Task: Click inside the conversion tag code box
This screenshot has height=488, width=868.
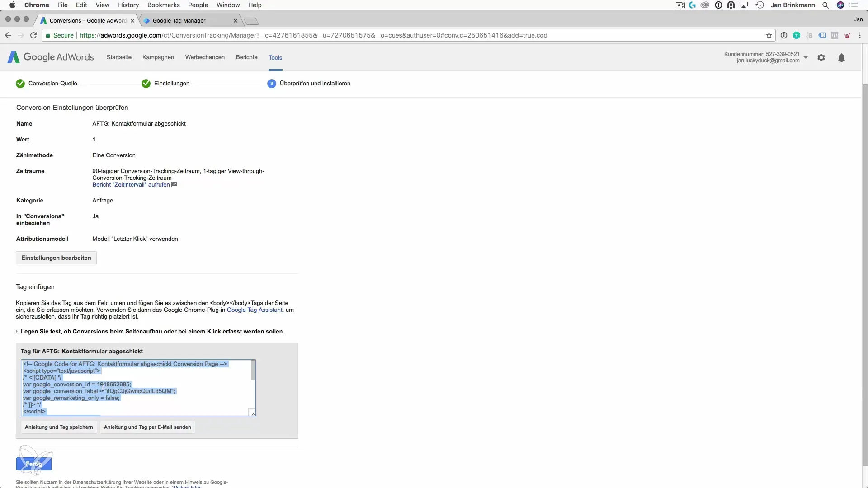Action: [x=136, y=388]
